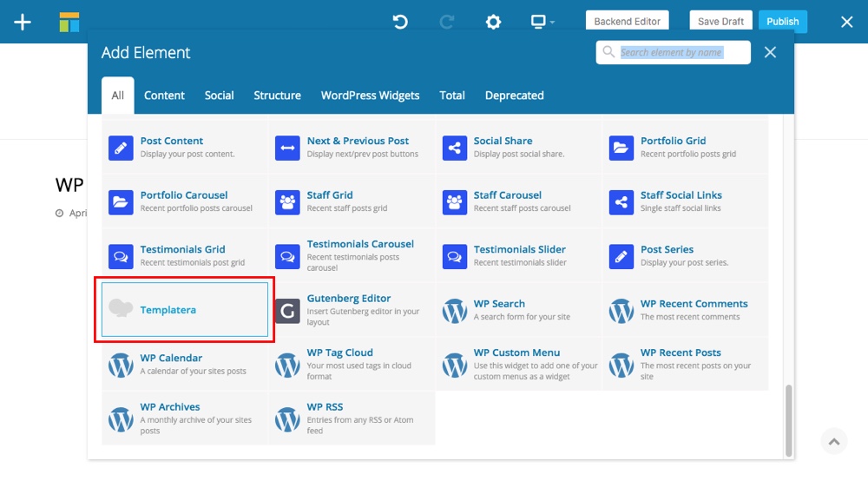Click the Testimonials Grid chat icon

[x=121, y=256]
